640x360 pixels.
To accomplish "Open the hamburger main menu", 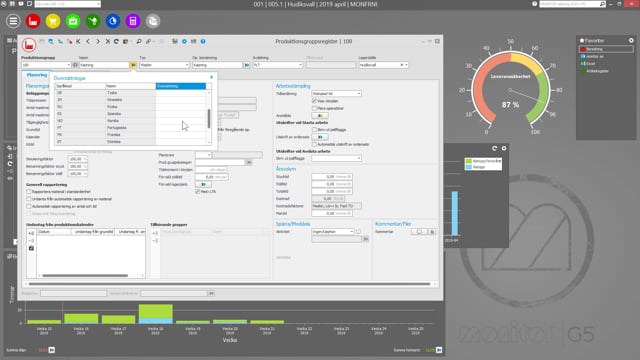I will click(13, 21).
